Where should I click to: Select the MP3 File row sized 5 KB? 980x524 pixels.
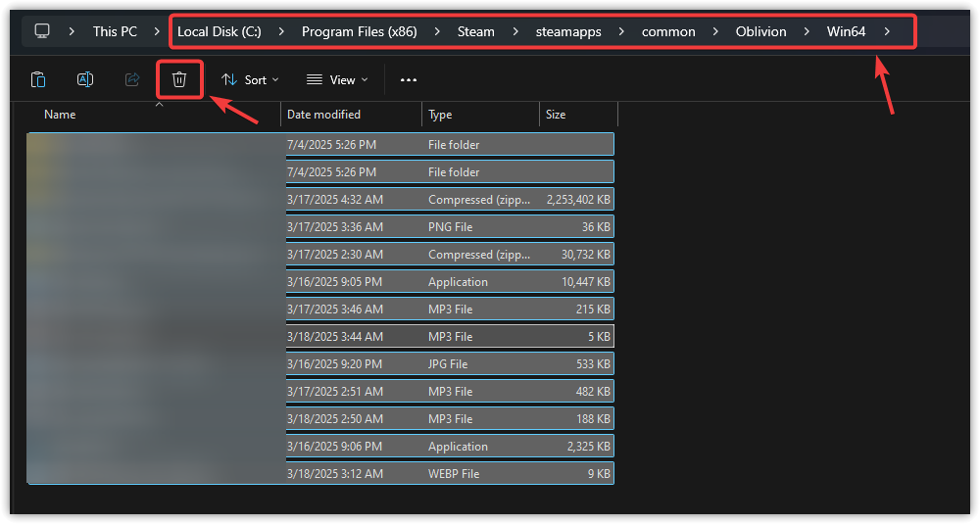[x=320, y=337]
